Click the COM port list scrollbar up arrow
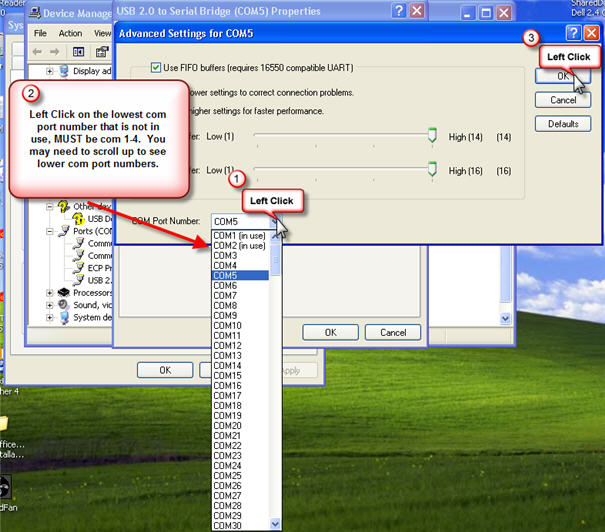The width and height of the screenshot is (605, 532). 275,236
